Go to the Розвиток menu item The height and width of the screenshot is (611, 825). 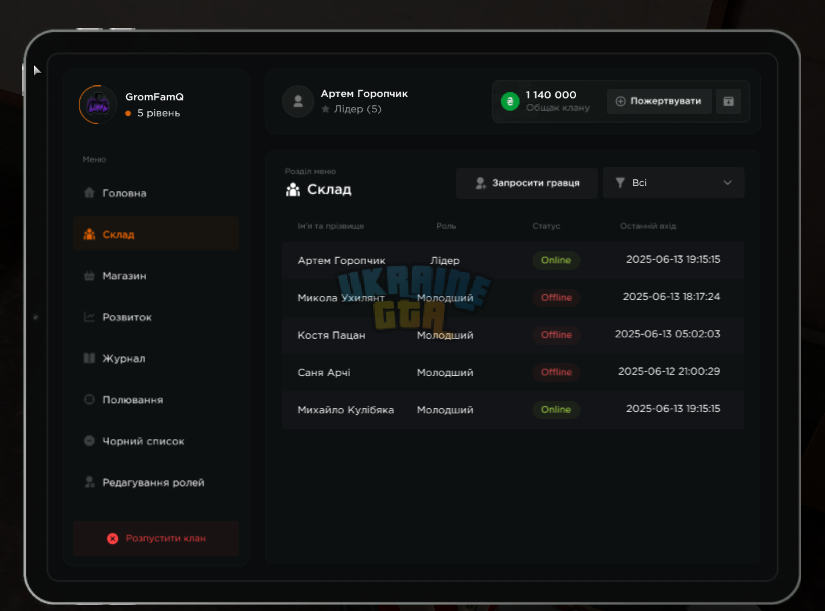(x=156, y=317)
